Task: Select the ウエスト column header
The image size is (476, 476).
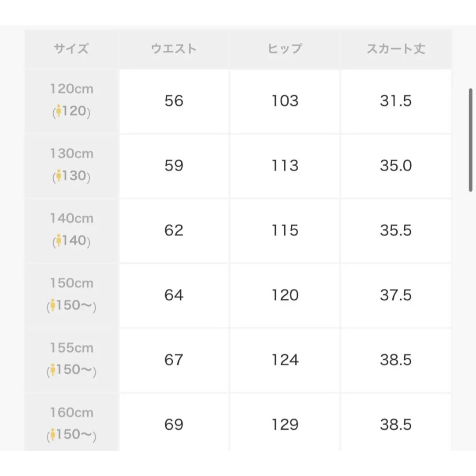Action: [174, 49]
